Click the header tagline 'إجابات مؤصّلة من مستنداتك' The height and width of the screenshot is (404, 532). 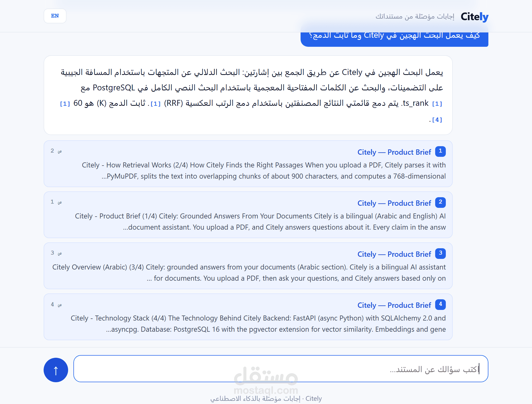click(415, 16)
